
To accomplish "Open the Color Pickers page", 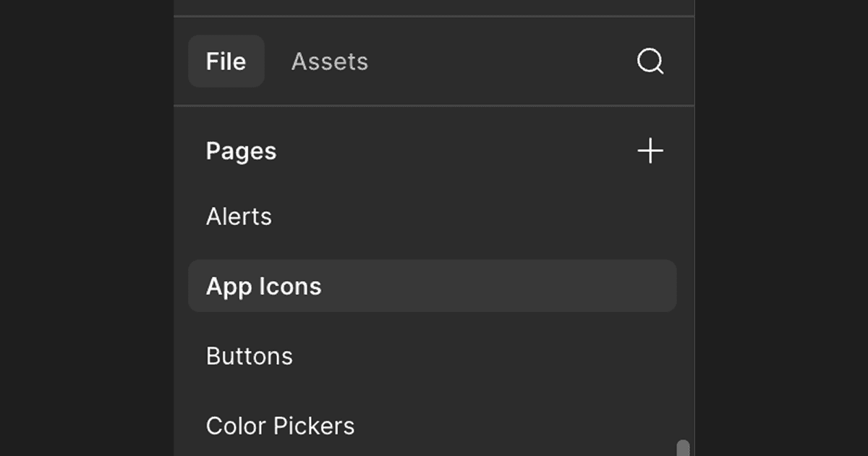I will click(280, 426).
